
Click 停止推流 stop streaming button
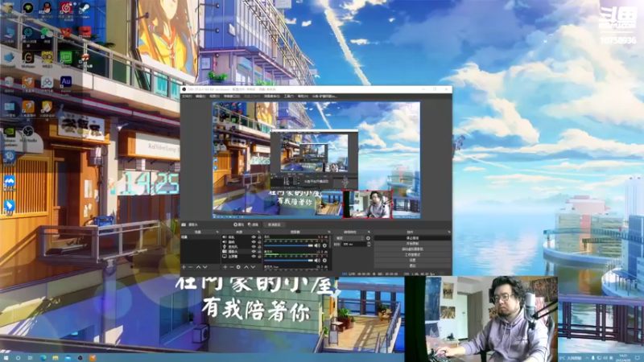412,238
